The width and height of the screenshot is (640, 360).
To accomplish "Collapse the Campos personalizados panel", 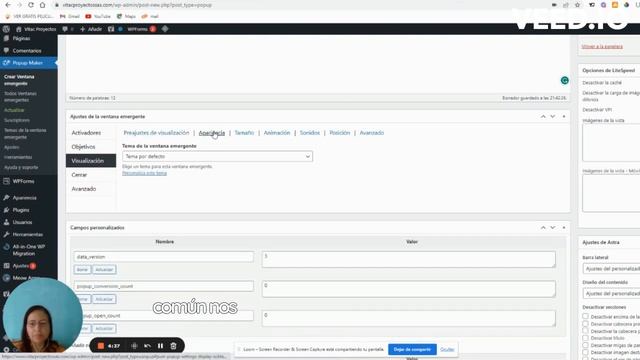I will point(564,228).
